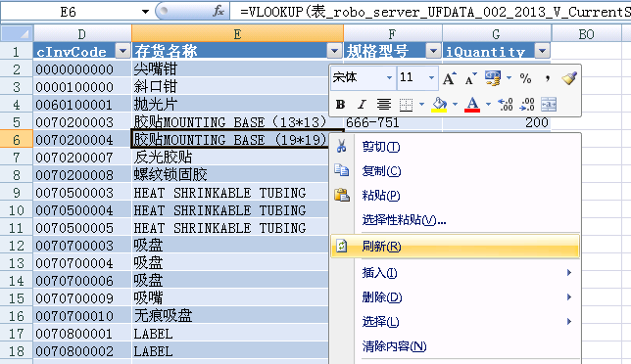Apply red font color
This screenshot has width=631, height=364.
[x=472, y=105]
